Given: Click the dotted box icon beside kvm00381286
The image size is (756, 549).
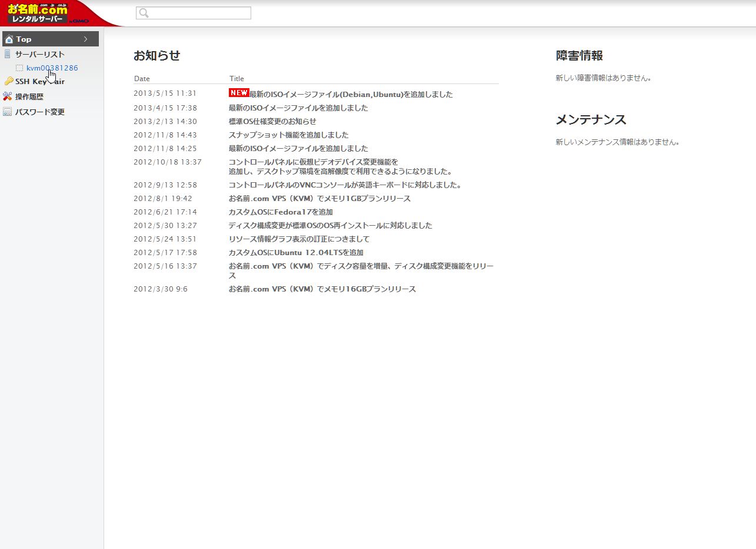Looking at the screenshot, I should [19, 68].
